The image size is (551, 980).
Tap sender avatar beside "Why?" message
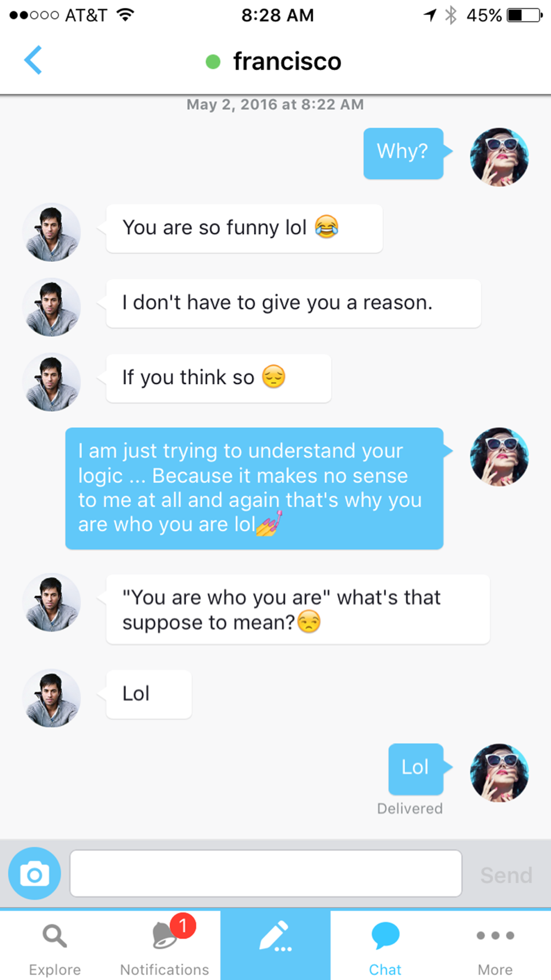pos(499,157)
